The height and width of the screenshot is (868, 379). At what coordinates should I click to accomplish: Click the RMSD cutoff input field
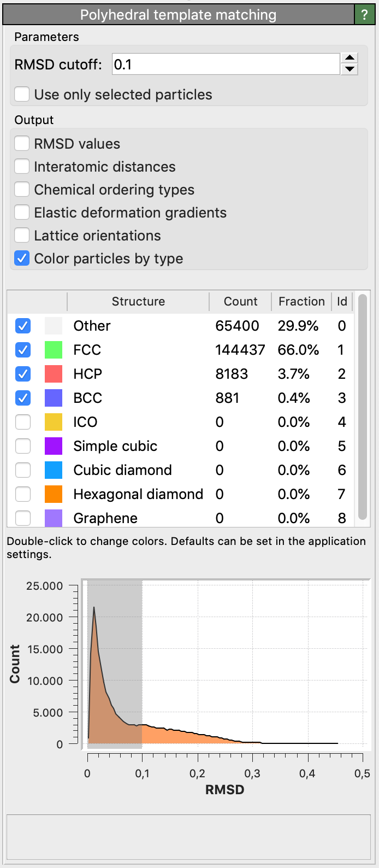tap(226, 64)
